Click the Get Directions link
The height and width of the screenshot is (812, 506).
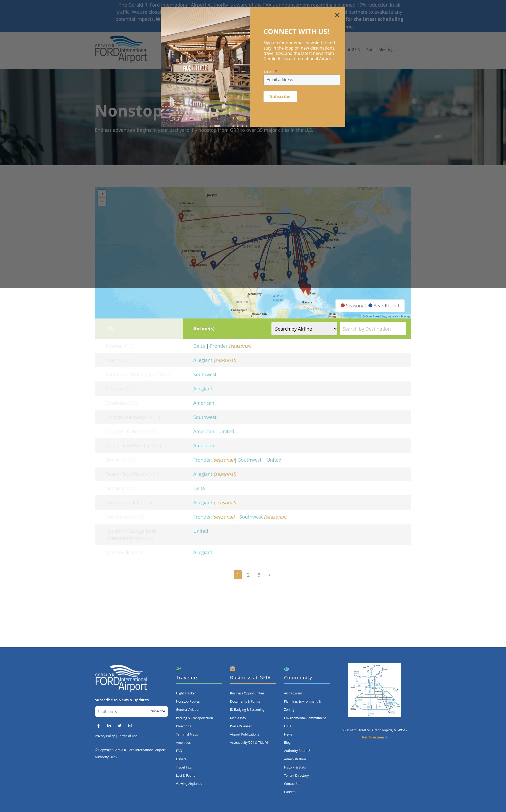pos(374,737)
